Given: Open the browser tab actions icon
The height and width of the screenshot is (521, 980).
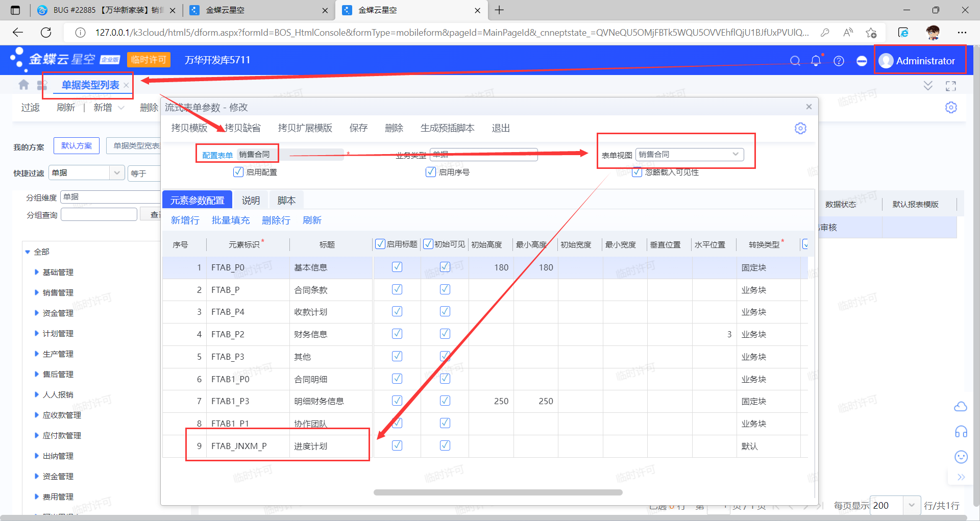Looking at the screenshot, I should tap(15, 10).
